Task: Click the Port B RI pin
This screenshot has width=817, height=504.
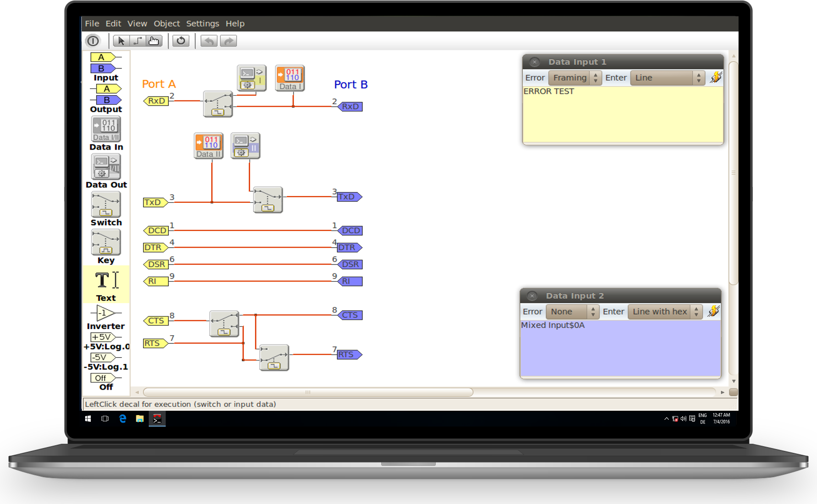Action: pyautogui.click(x=350, y=282)
